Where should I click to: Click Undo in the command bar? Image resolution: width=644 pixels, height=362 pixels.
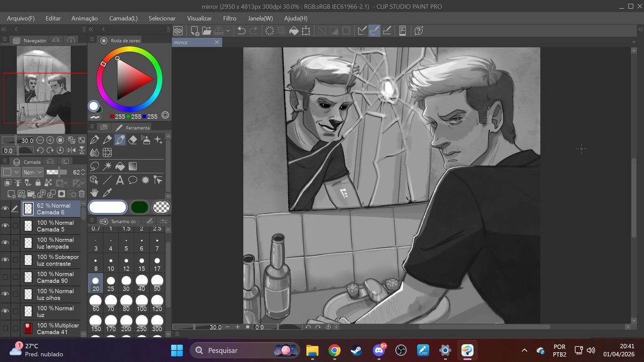[241, 31]
